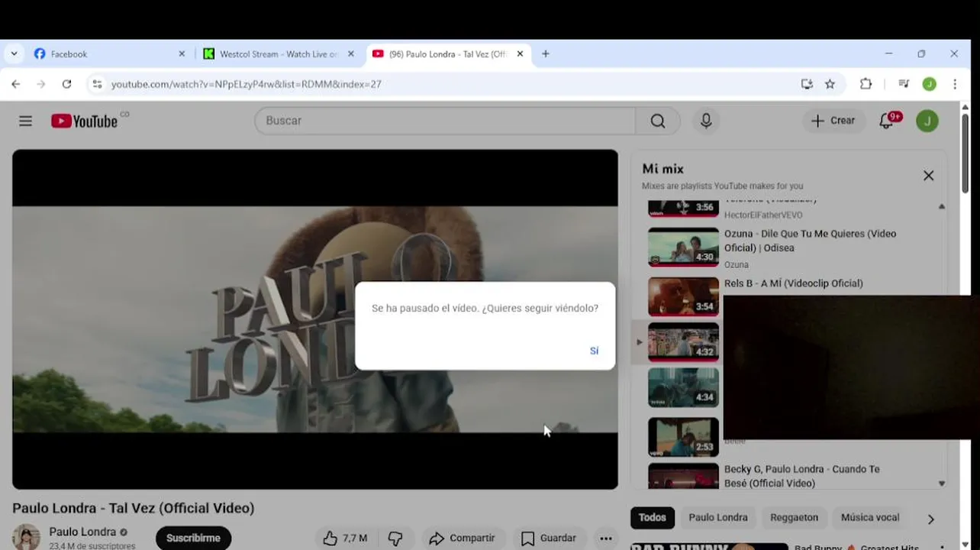Click Rels B - A Mí title
The height and width of the screenshot is (550, 980).
coord(793,283)
